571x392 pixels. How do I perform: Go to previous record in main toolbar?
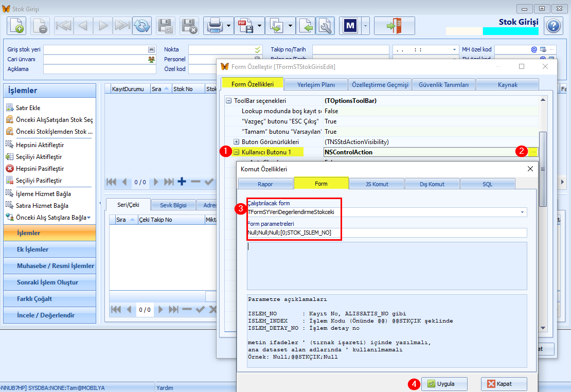(x=83, y=26)
